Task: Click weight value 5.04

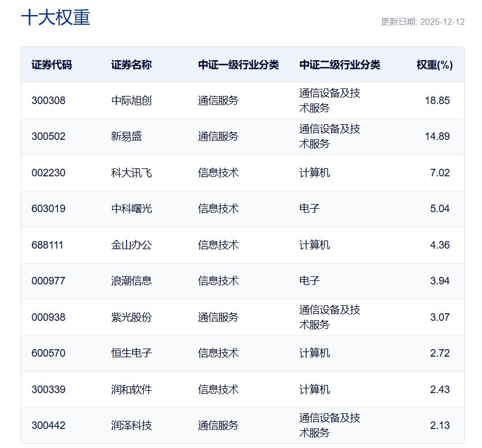Action: (x=440, y=209)
